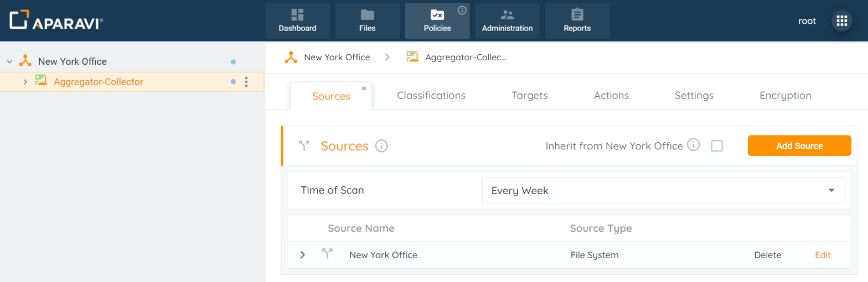Viewport: 868px width, 282px height.
Task: Edit the New York Office source
Action: (x=823, y=255)
